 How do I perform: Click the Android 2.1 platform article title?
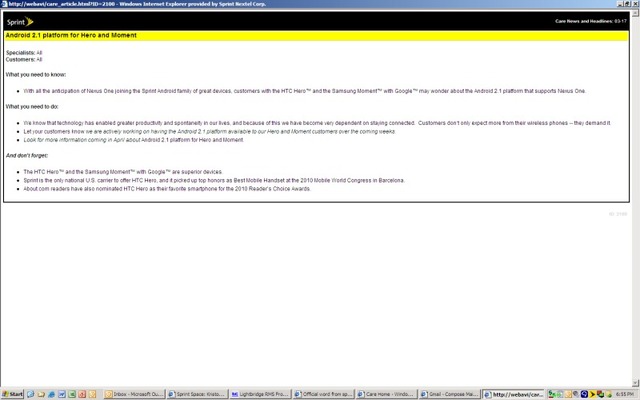71,35
